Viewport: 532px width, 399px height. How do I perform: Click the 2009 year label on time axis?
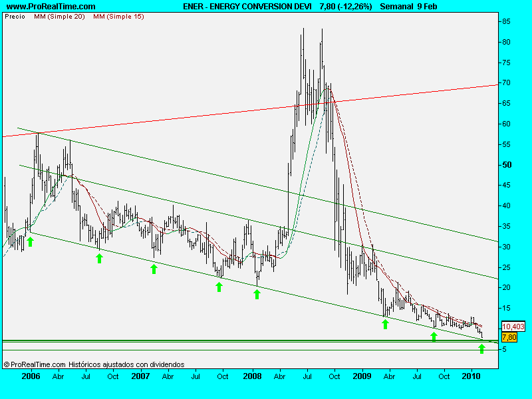(362, 376)
